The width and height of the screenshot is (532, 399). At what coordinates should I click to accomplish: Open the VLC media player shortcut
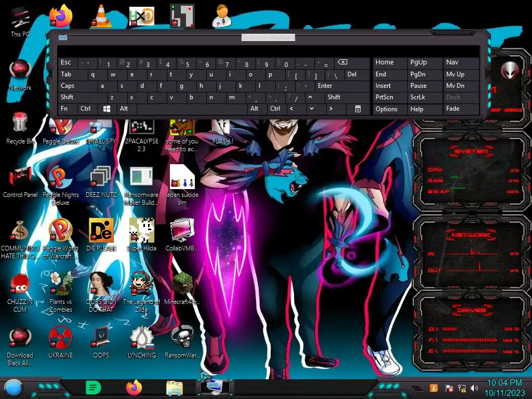101,16
